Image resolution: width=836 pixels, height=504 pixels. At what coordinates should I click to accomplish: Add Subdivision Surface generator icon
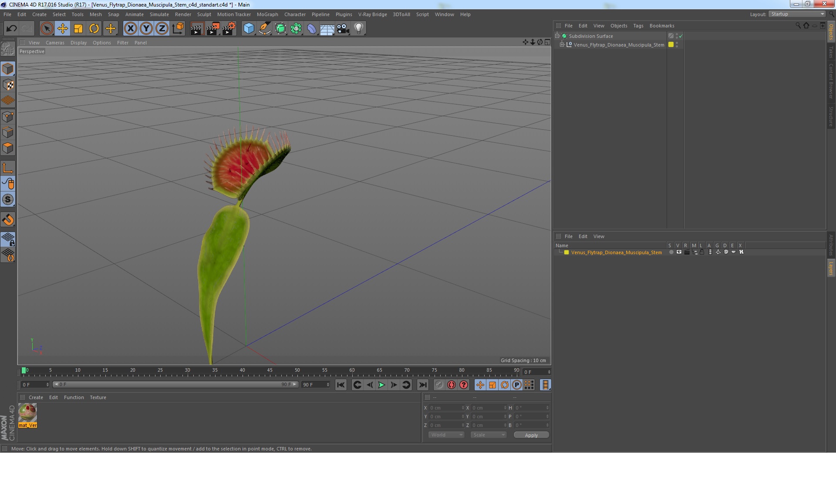tap(280, 29)
